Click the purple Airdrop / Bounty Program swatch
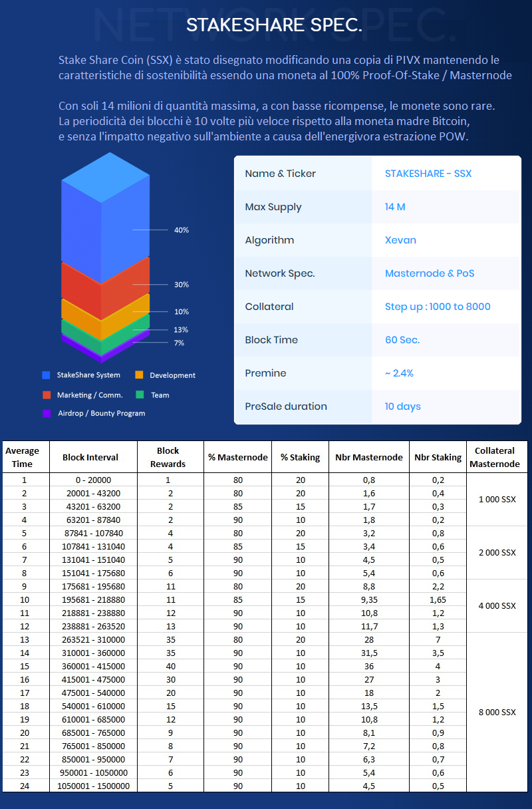This screenshot has height=809, width=532. 46,413
